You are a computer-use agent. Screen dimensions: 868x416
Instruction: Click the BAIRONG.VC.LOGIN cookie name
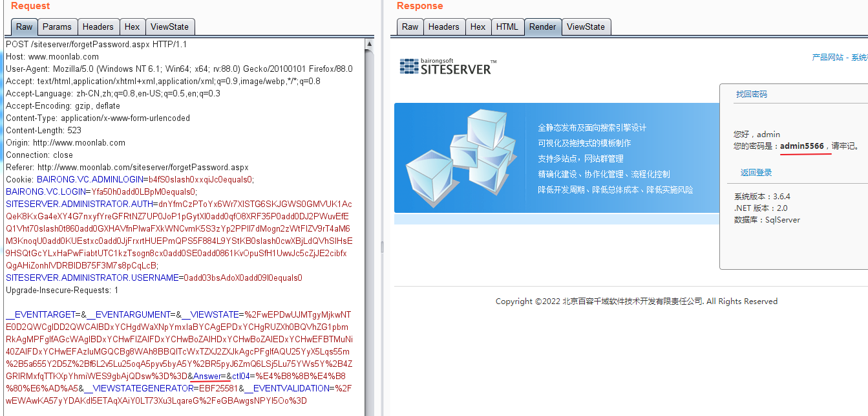click(47, 192)
